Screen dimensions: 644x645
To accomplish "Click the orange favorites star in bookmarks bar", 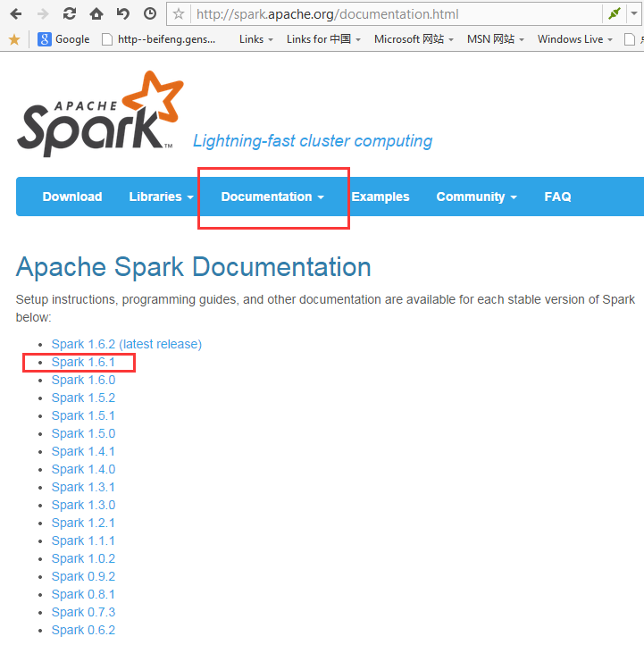I will pos(14,39).
